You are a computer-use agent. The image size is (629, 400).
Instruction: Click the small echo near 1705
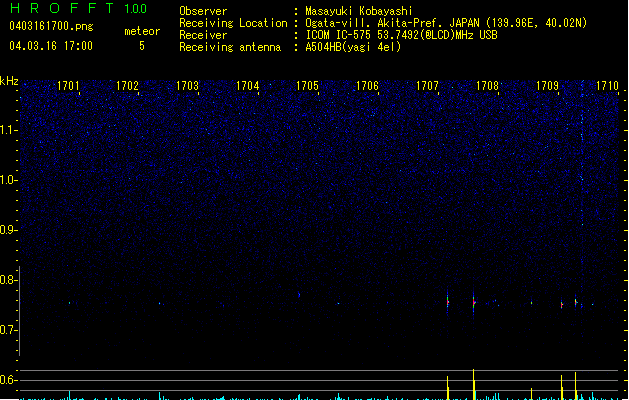[x=299, y=295]
